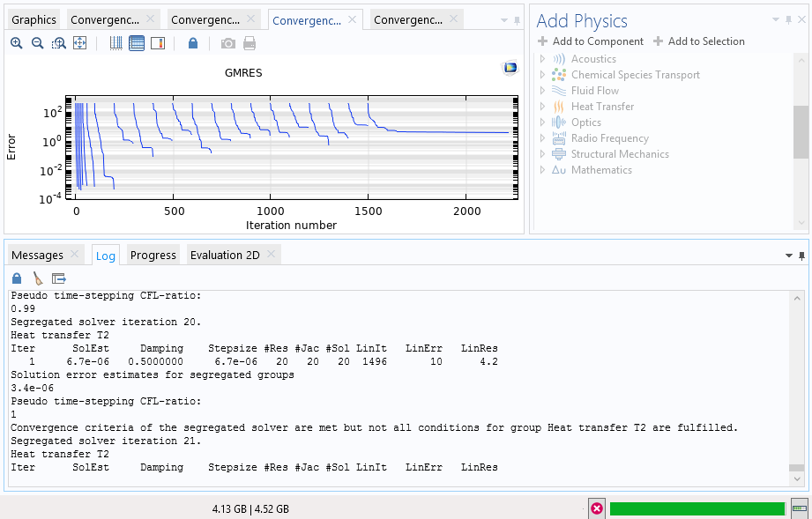Toggle the scroll lock in Log toolbar

(17, 278)
